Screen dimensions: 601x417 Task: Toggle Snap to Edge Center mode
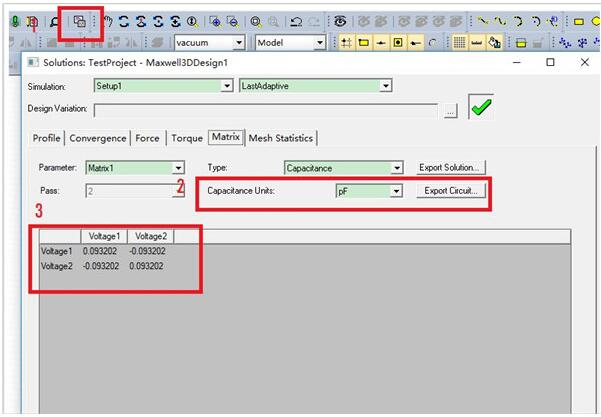click(x=381, y=43)
